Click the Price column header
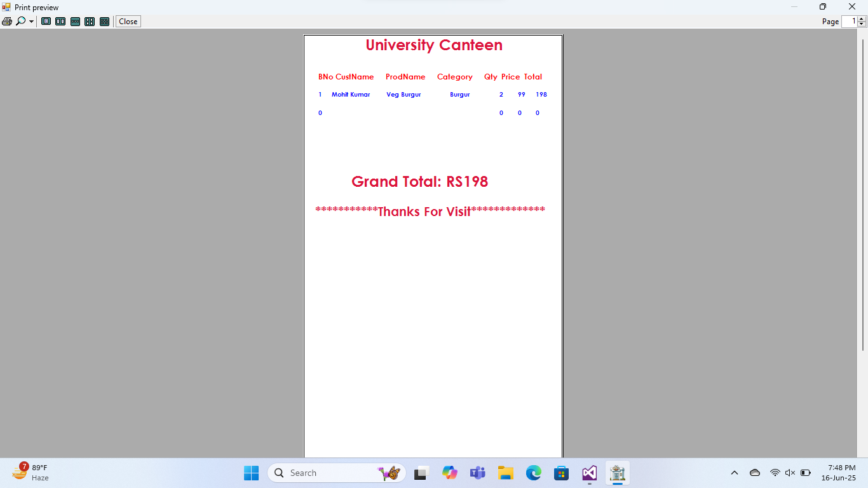Image resolution: width=868 pixels, height=488 pixels. point(510,77)
